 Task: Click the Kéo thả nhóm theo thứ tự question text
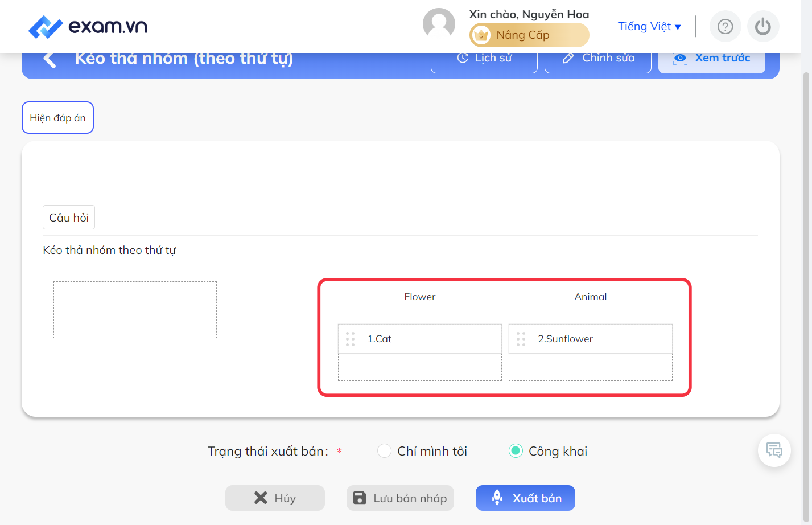point(109,250)
